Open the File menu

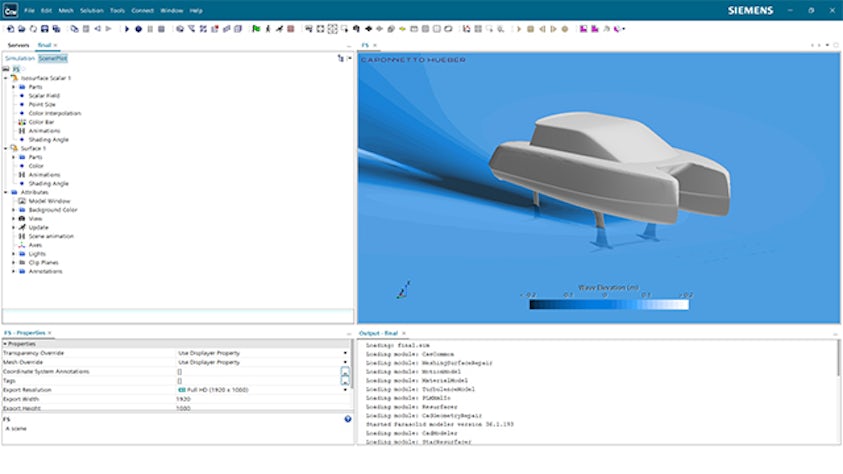(x=29, y=11)
